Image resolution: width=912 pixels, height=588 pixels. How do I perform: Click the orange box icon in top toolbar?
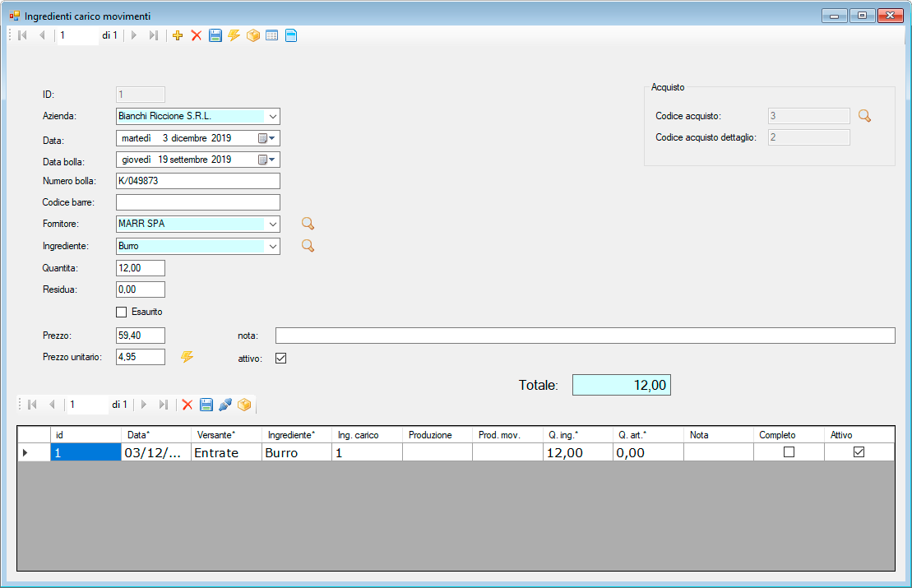[253, 35]
